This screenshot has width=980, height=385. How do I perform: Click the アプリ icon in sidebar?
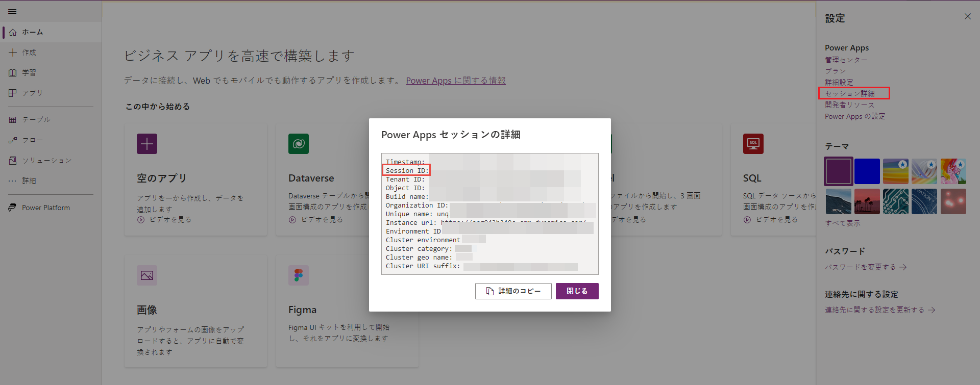tap(13, 93)
